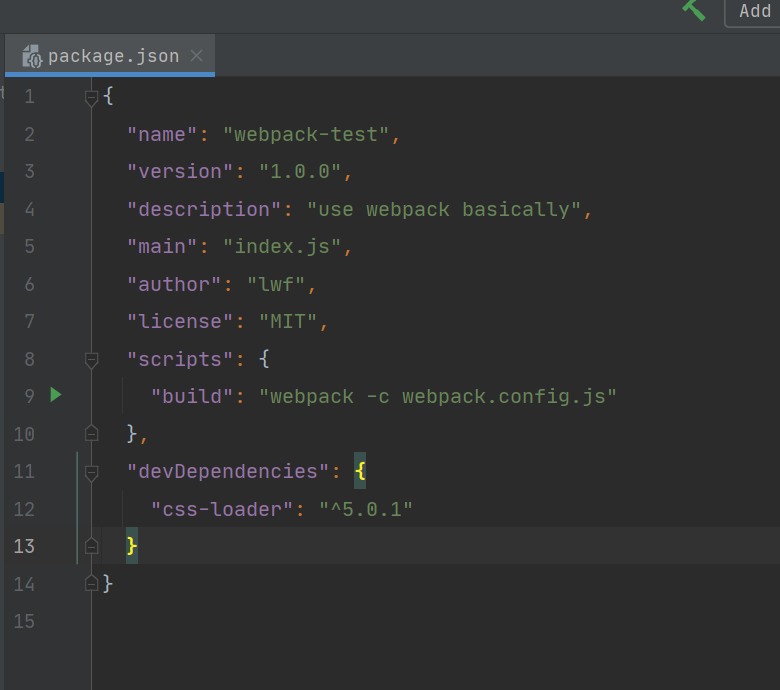Click the "1.0.0" version string
780x690 pixels.
click(x=300, y=171)
